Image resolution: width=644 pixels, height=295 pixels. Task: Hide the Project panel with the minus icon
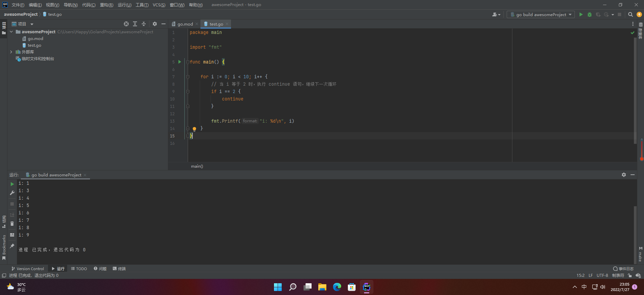164,24
